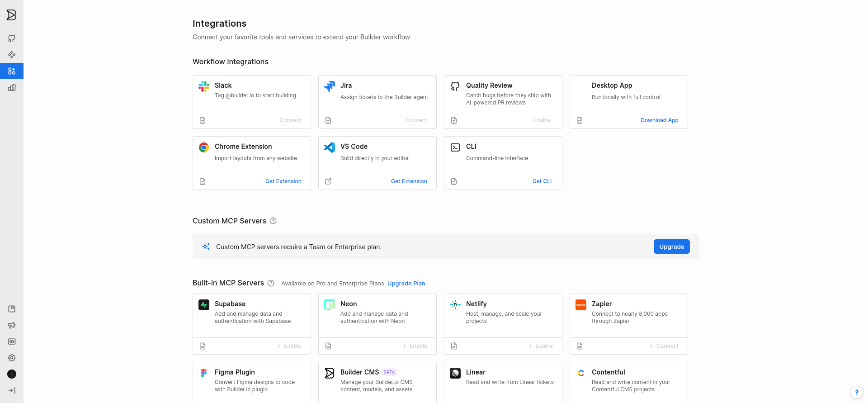Select the Figma Plugin card title
The image size is (868, 403).
click(235, 372)
